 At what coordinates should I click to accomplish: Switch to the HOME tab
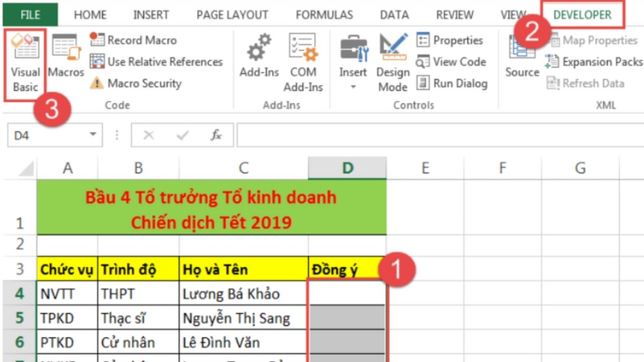(90, 14)
